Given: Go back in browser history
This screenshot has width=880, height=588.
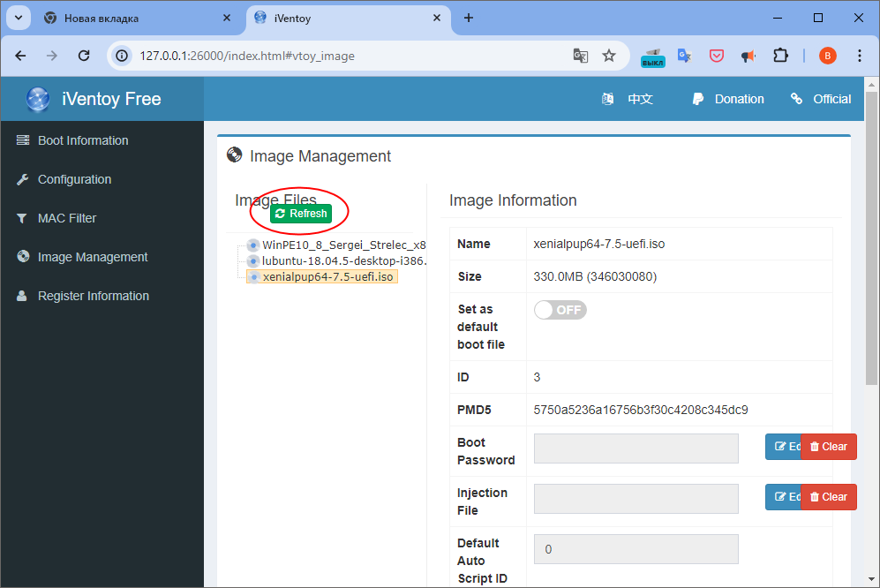Looking at the screenshot, I should tap(20, 56).
